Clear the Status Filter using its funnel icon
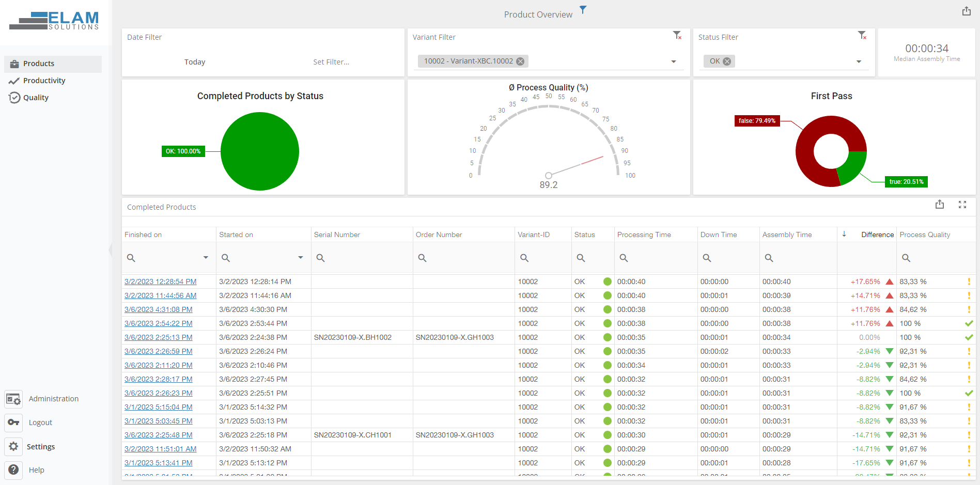 point(862,35)
